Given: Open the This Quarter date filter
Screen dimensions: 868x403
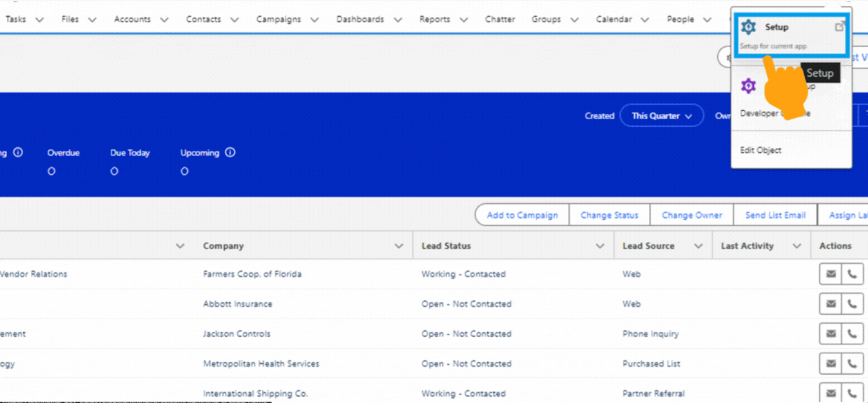Looking at the screenshot, I should click(x=662, y=115).
